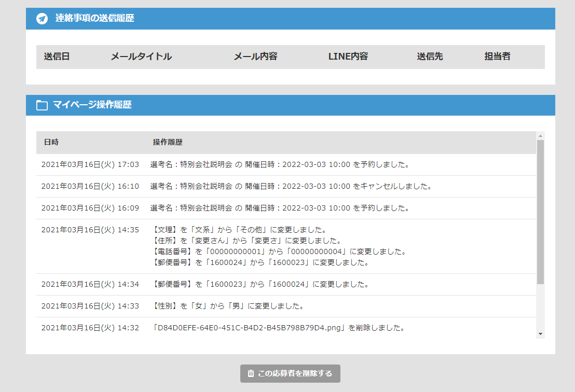Select the 送信先 column header
575x392 pixels.
point(430,57)
